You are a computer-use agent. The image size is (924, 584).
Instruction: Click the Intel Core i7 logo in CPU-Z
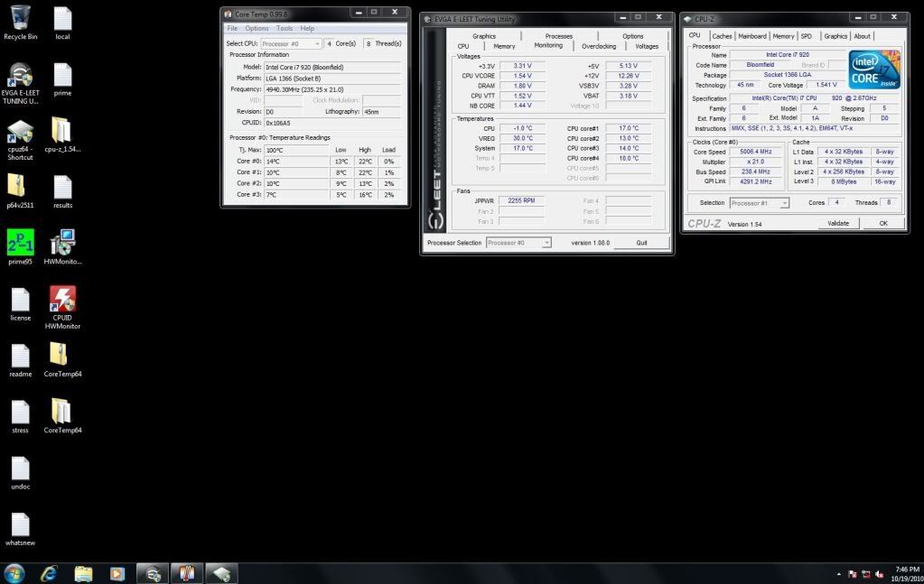click(x=874, y=70)
